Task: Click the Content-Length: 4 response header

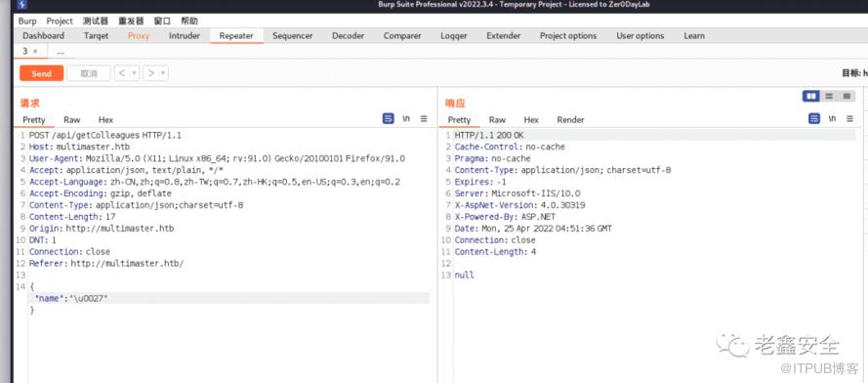Action: [x=495, y=252]
